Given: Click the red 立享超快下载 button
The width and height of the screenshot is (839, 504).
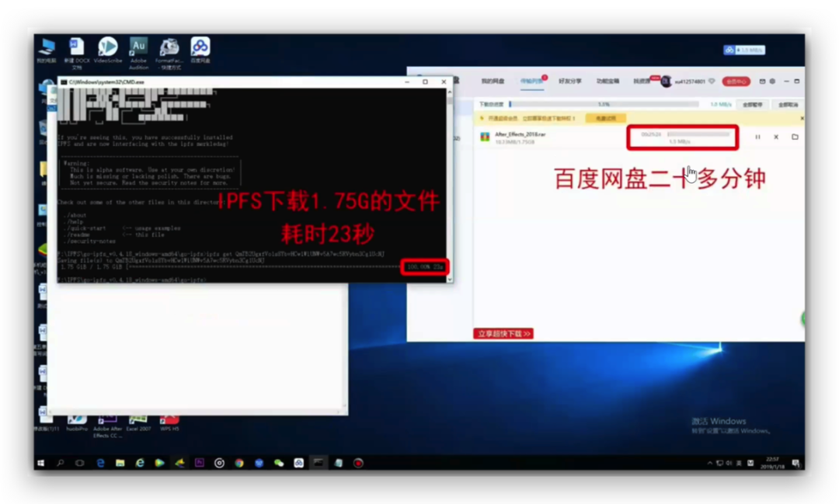Looking at the screenshot, I should click(503, 333).
